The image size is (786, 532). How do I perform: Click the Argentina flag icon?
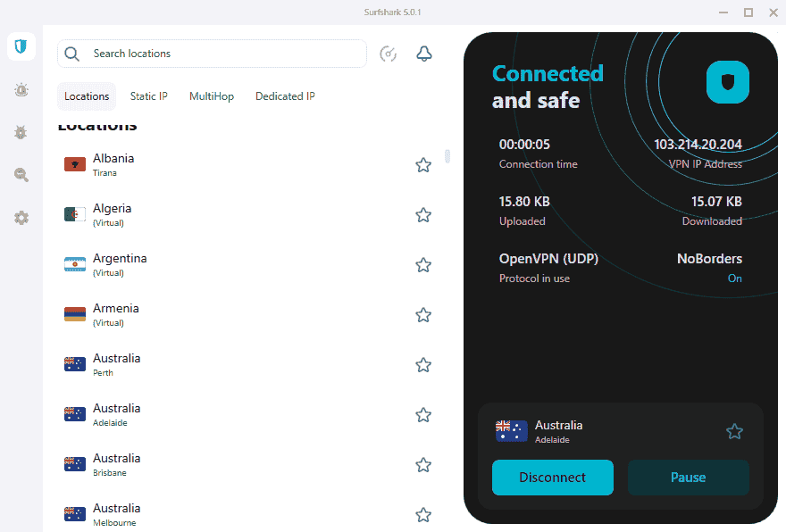[x=75, y=264]
